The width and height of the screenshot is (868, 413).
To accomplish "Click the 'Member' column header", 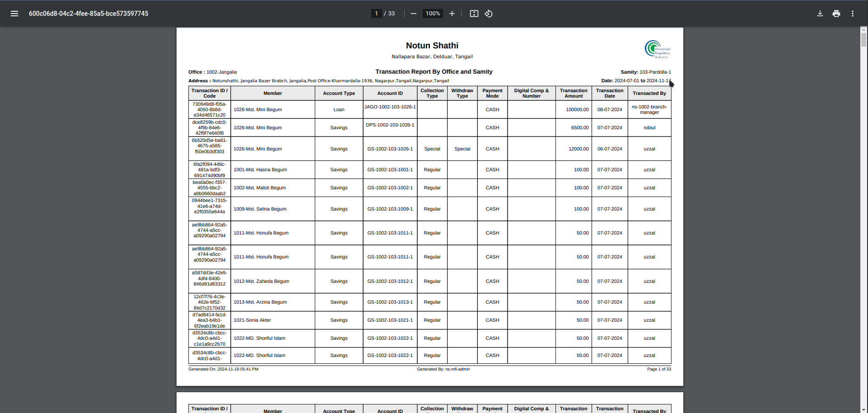I will [273, 94].
